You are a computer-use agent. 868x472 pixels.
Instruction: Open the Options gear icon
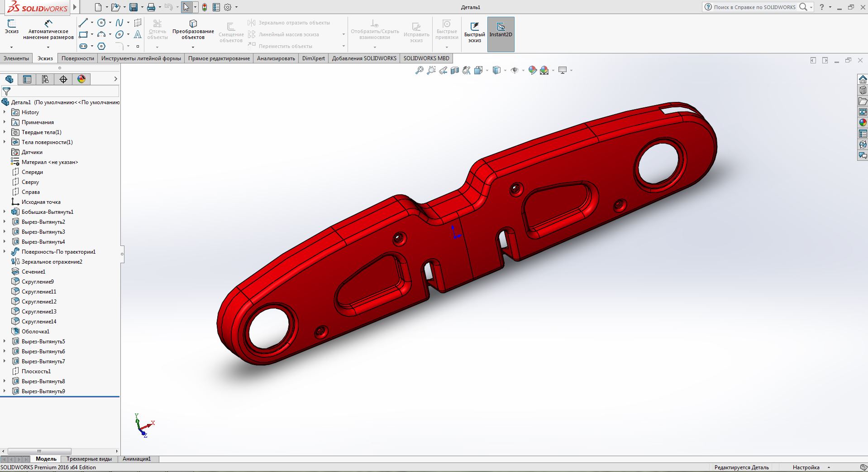pos(228,7)
